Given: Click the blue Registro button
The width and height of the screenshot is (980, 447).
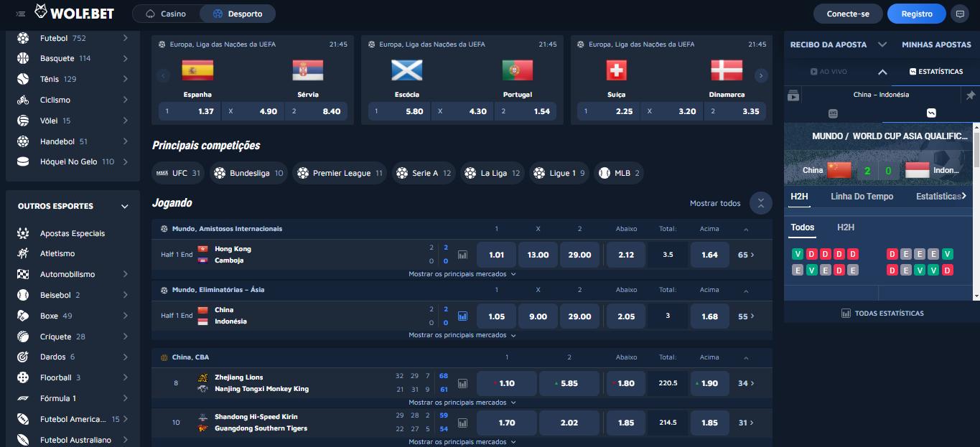Looking at the screenshot, I should pyautogui.click(x=915, y=14).
